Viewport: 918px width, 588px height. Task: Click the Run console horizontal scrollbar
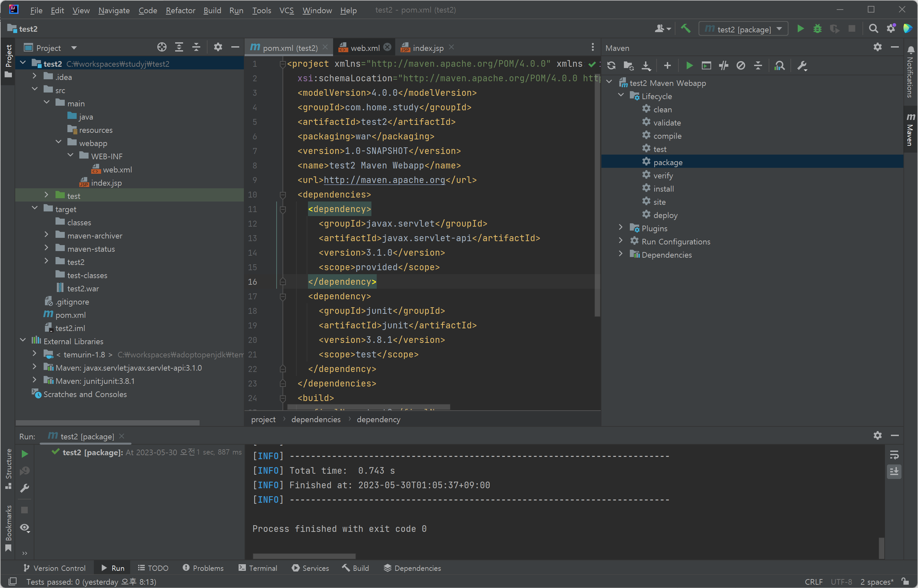tap(304, 556)
